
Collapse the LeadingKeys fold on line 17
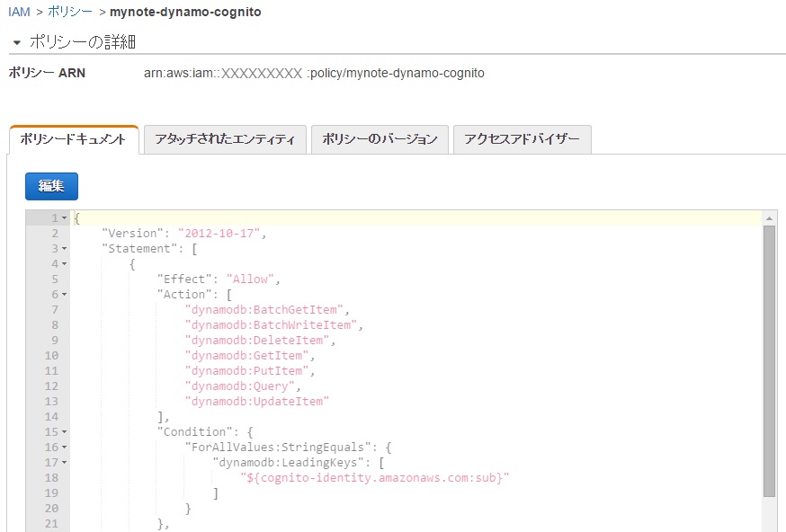64,463
